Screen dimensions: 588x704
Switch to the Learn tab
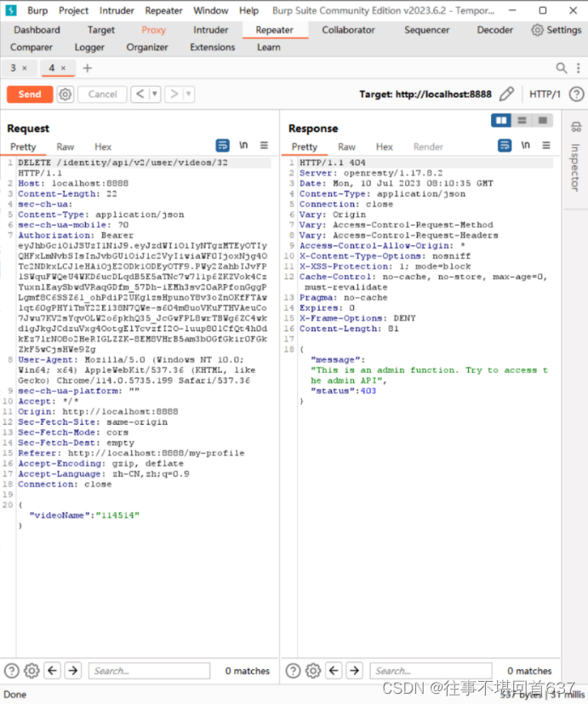pos(269,47)
